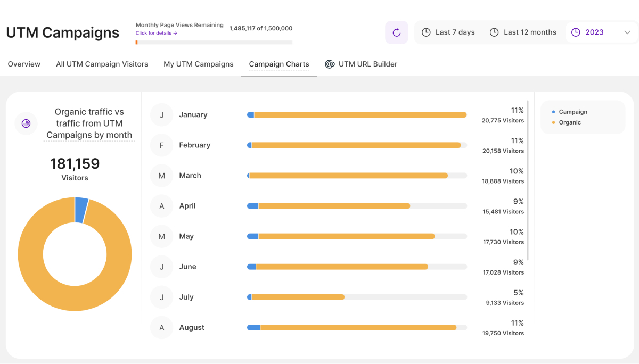
Task: Click the April 'A' circle icon
Action: [x=162, y=206]
